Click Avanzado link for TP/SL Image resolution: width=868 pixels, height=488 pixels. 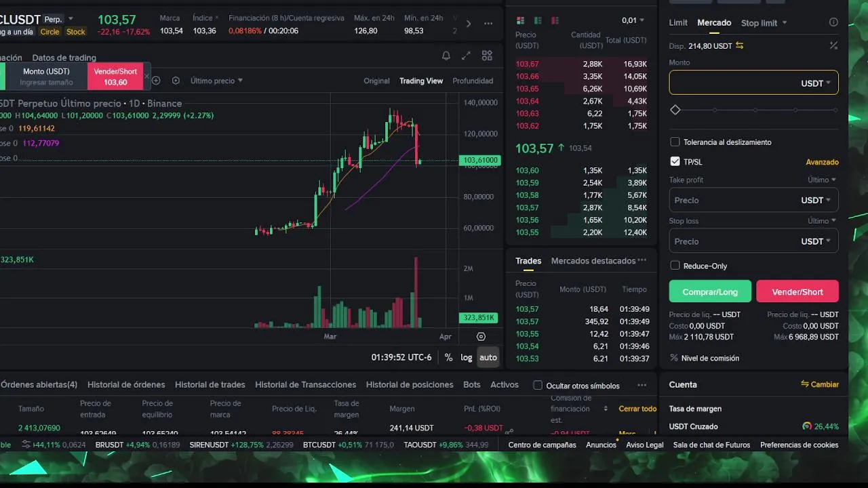(822, 162)
